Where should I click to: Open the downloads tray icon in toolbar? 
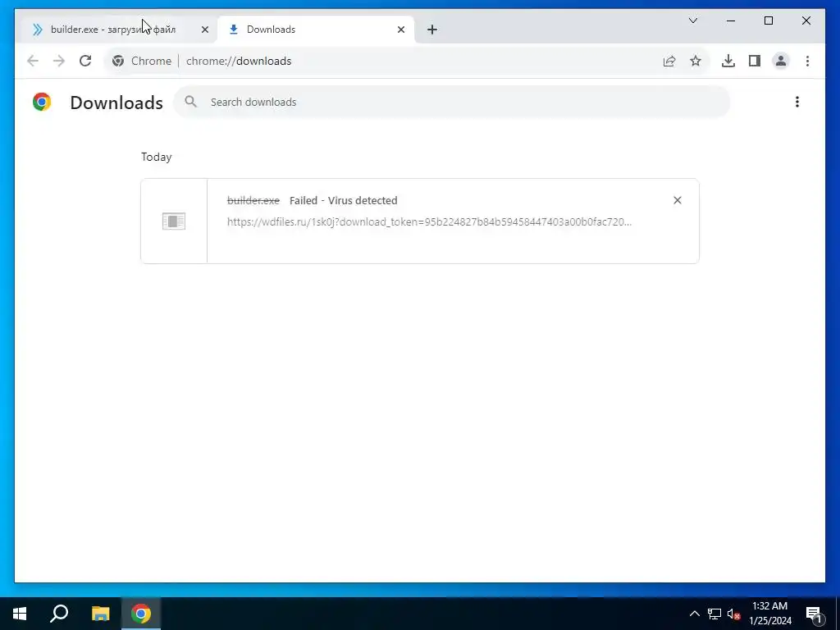point(728,61)
